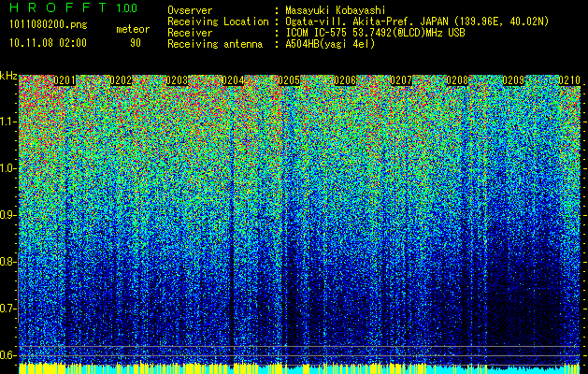Screen dimensions: 588x374
Task: Click the name Masayuki Kobayashi
Action: click(336, 10)
